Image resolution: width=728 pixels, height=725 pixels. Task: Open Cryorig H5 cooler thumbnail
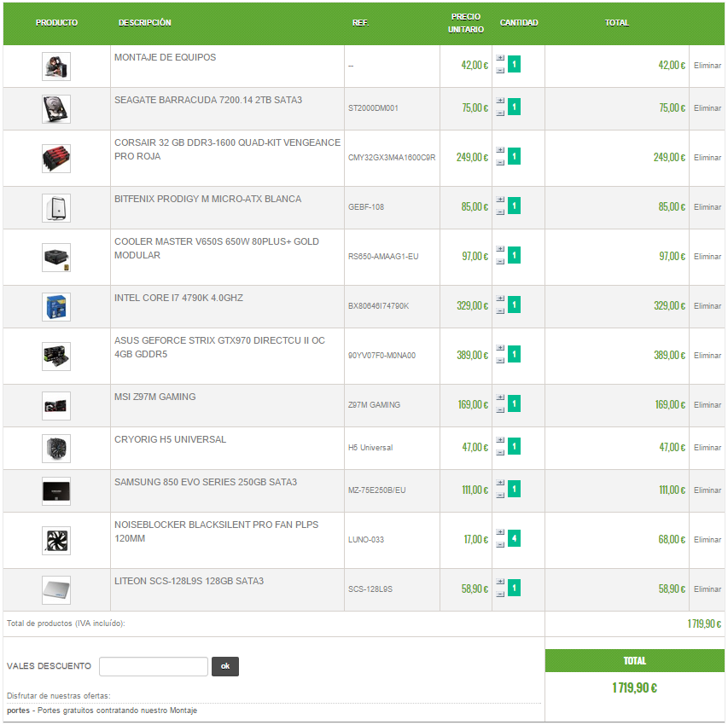56,449
